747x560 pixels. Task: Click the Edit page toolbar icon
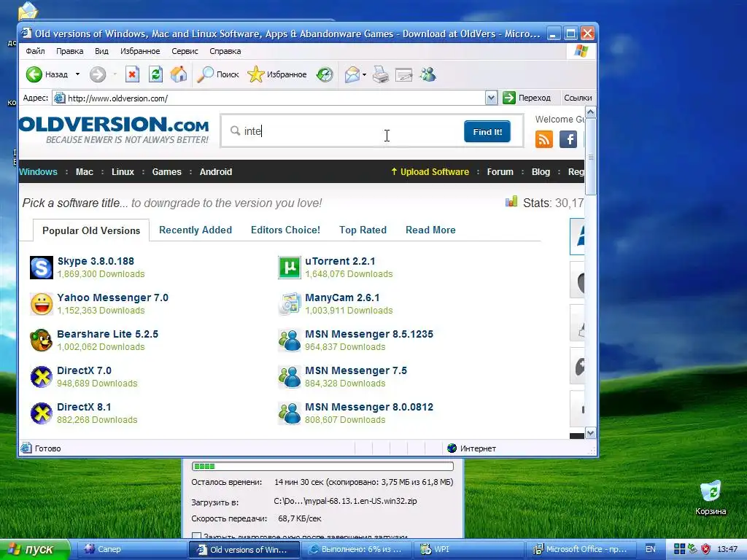(x=403, y=74)
